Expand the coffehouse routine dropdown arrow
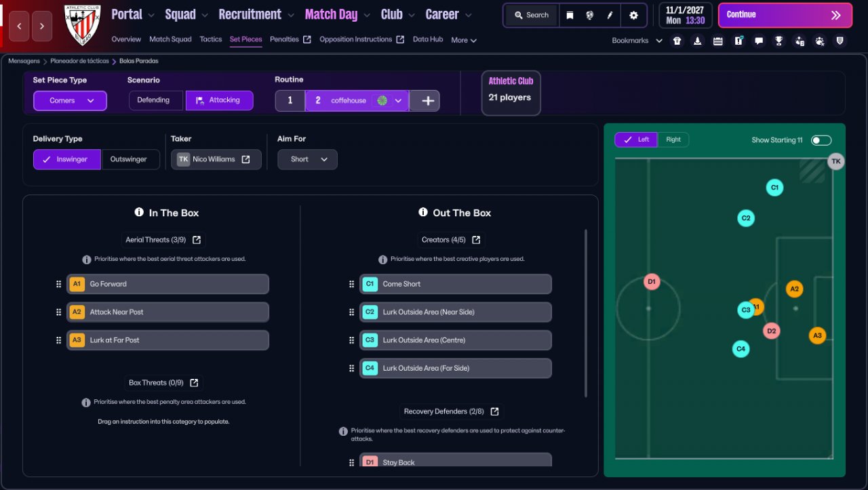Image resolution: width=868 pixels, height=490 pixels. [x=399, y=100]
